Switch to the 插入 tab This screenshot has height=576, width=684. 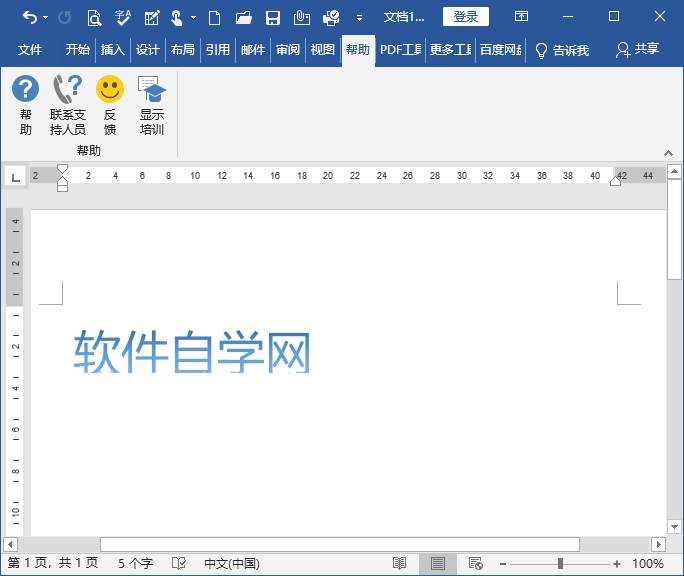click(113, 50)
